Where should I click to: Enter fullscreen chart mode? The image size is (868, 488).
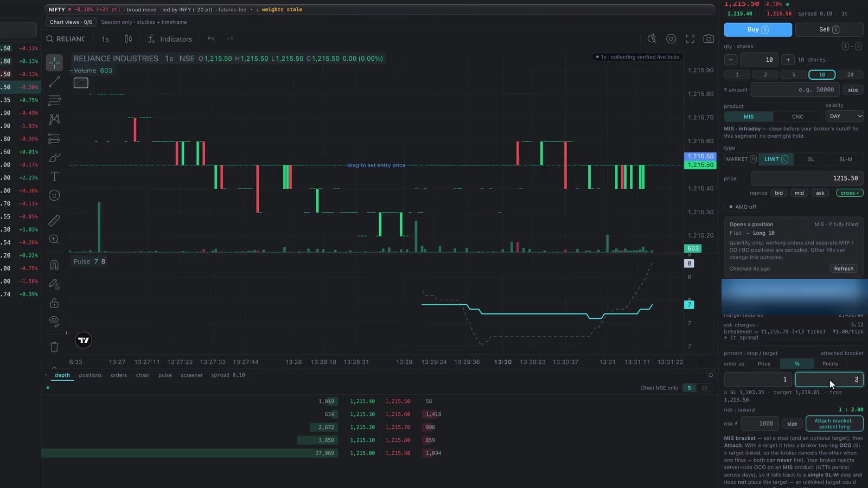[690, 39]
